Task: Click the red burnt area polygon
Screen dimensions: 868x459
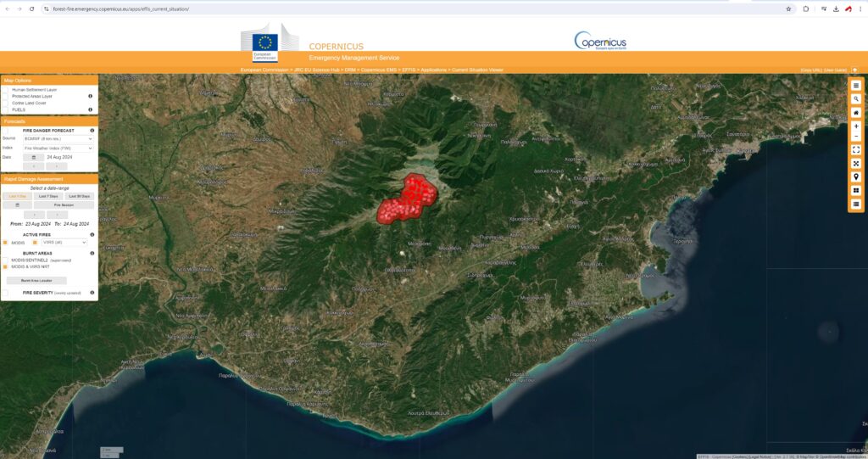Action: [408, 199]
